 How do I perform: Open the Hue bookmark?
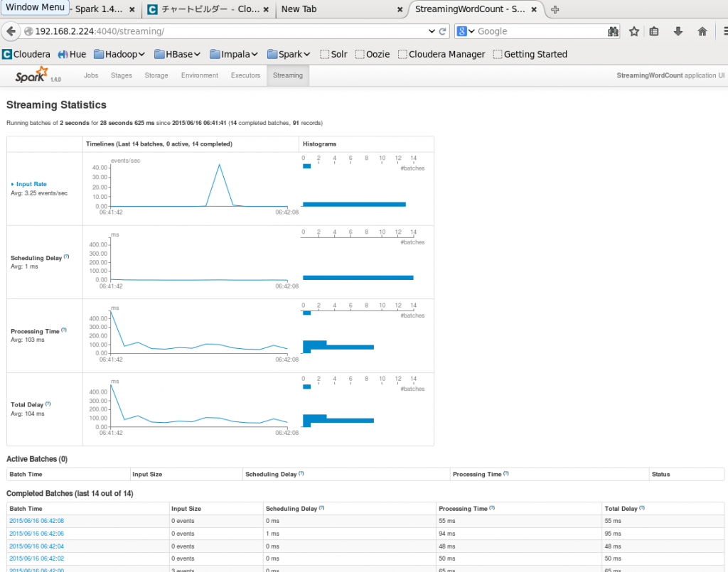pos(72,54)
